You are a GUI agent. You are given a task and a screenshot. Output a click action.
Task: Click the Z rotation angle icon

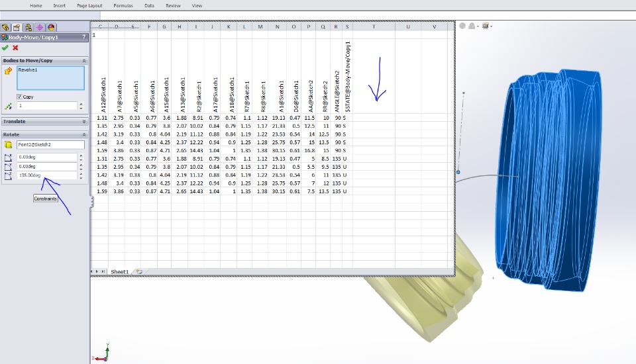tap(8, 176)
